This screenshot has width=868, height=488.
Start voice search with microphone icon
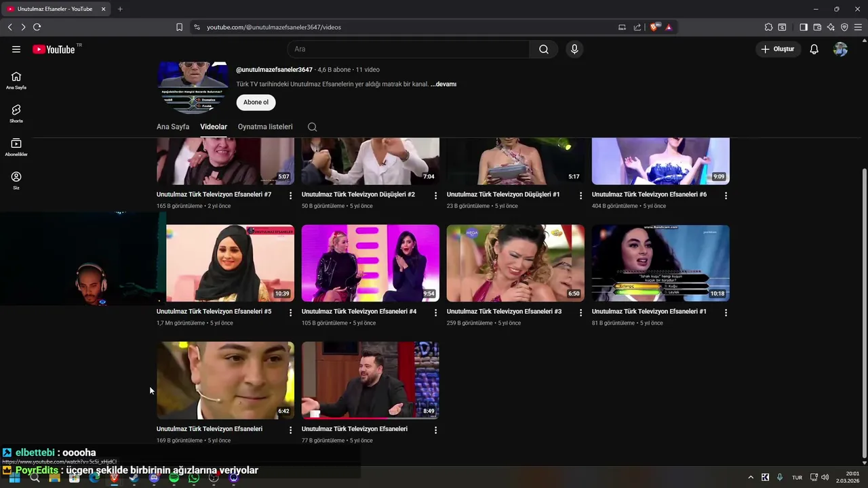pos(574,49)
